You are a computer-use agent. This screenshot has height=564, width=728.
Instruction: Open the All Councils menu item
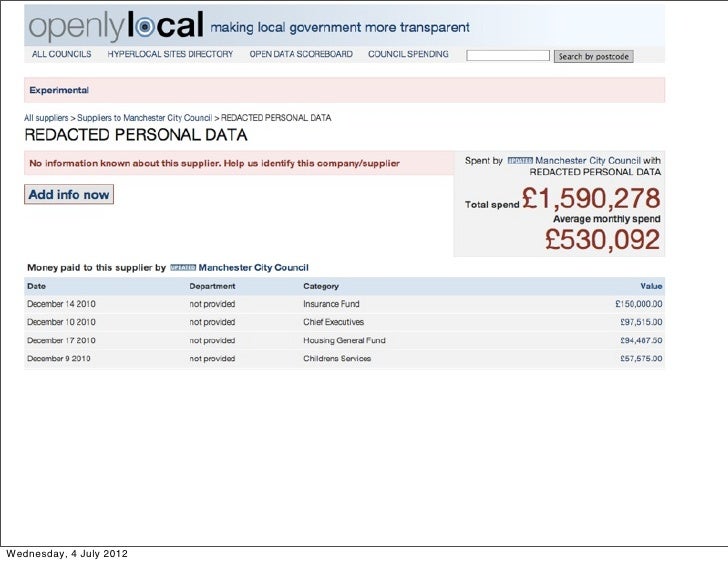coord(62,54)
